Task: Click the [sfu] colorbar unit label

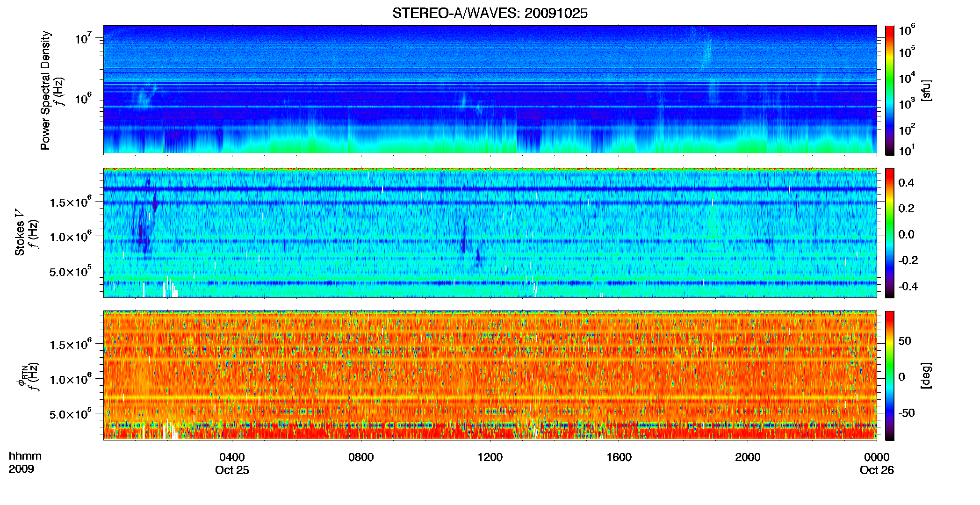Action: coord(927,90)
